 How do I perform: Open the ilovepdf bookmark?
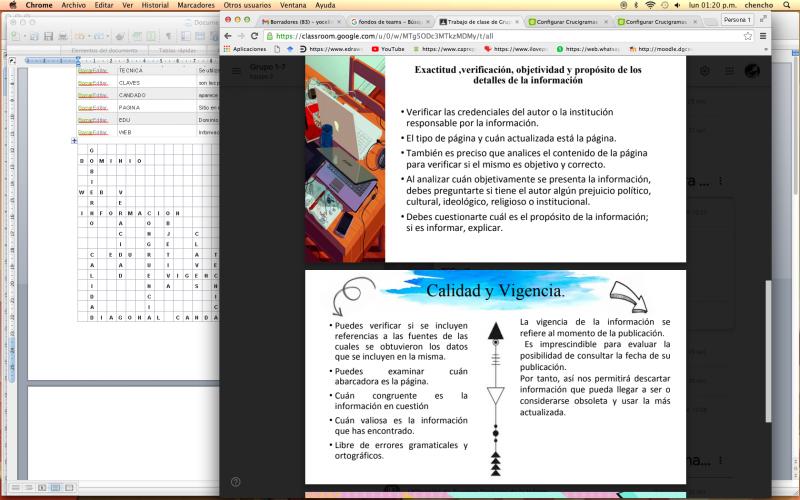click(516, 49)
